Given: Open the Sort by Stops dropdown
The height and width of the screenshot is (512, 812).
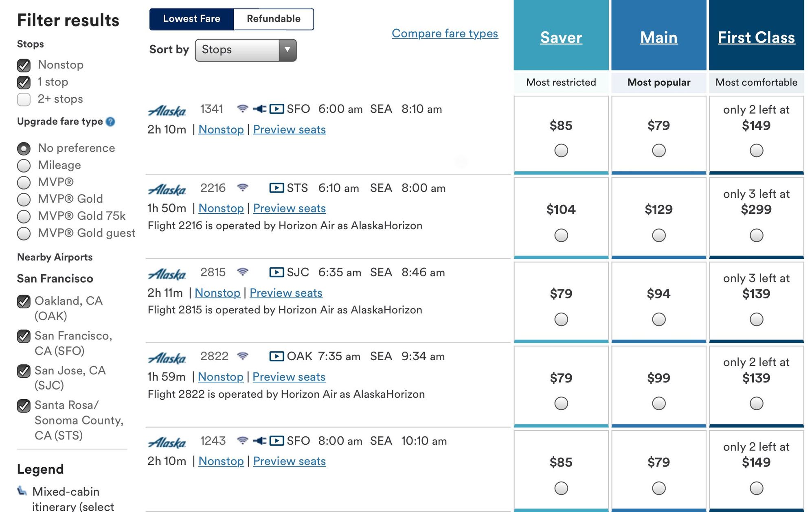Looking at the screenshot, I should click(x=246, y=50).
